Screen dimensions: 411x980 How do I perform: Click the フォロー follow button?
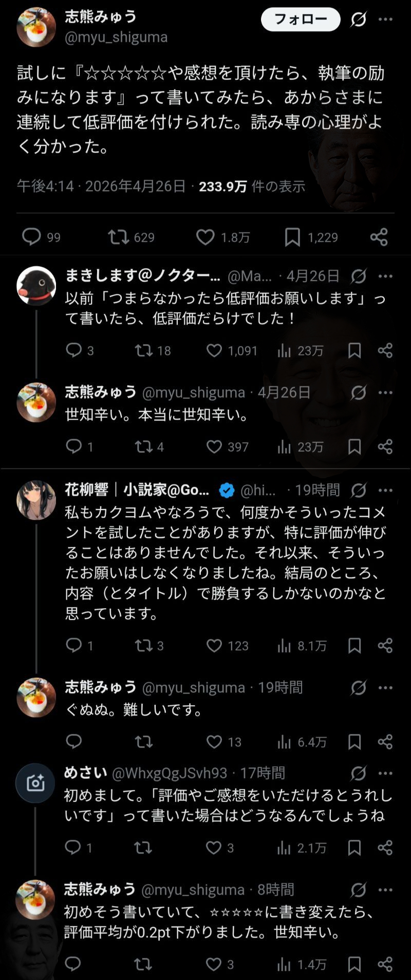click(301, 20)
